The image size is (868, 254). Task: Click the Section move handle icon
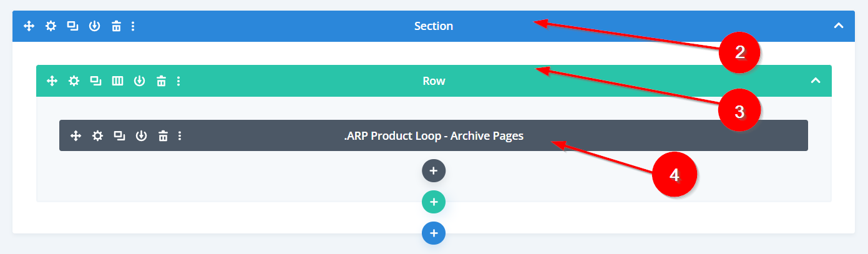tap(29, 26)
